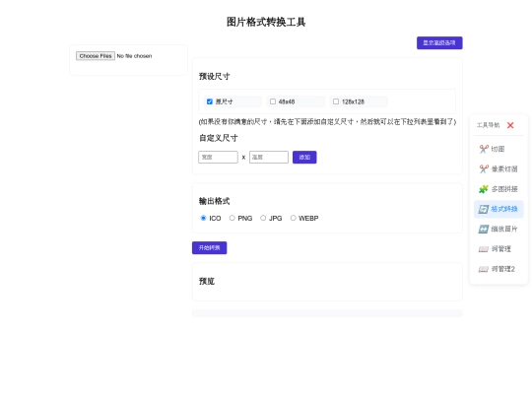Close the 工具导航 panel with red X
The width and height of the screenshot is (532, 399).
[x=510, y=125]
